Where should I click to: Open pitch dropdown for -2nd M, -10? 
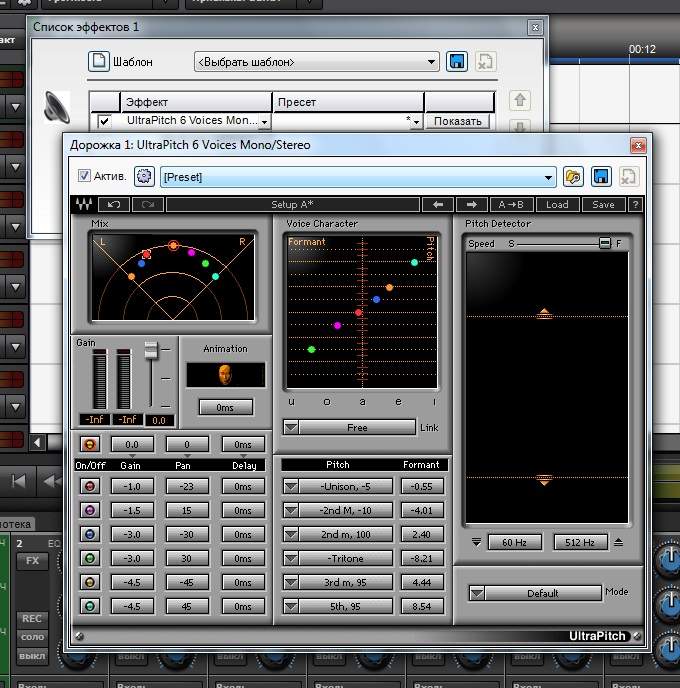[291, 510]
